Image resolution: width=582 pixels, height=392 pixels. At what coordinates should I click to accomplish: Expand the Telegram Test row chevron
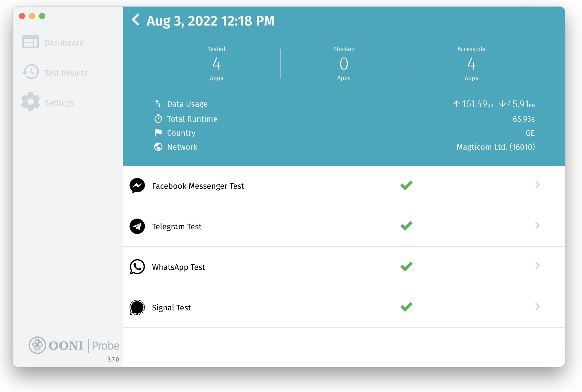tap(537, 226)
